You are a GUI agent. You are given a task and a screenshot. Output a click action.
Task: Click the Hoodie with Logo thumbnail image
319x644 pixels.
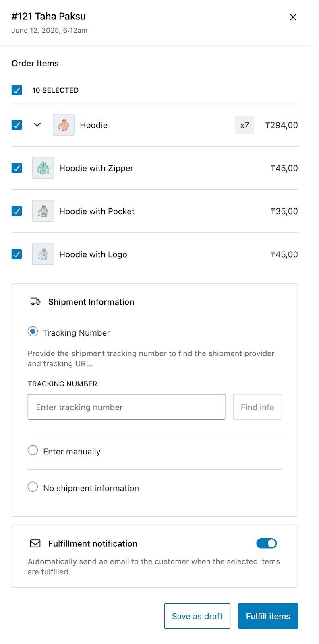pos(43,254)
